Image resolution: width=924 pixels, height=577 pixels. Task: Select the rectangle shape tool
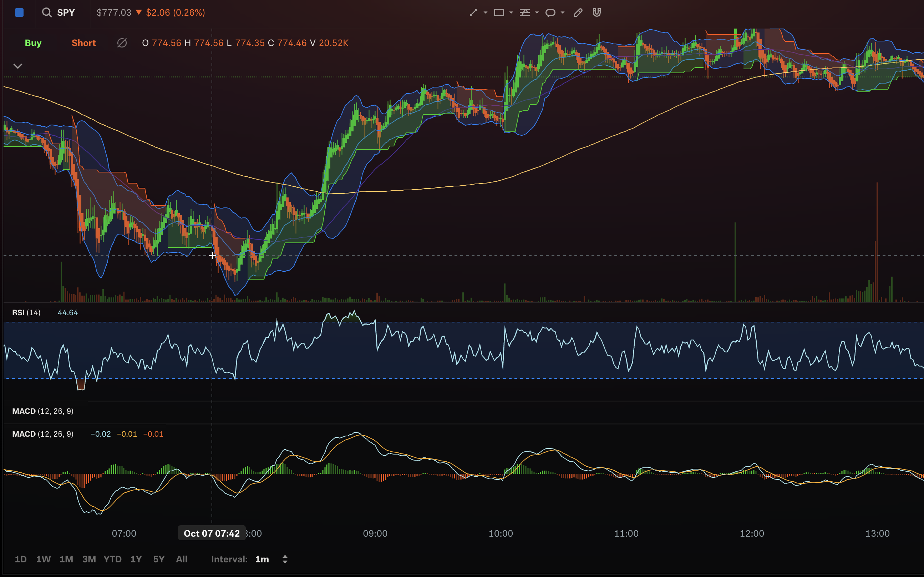(x=499, y=12)
